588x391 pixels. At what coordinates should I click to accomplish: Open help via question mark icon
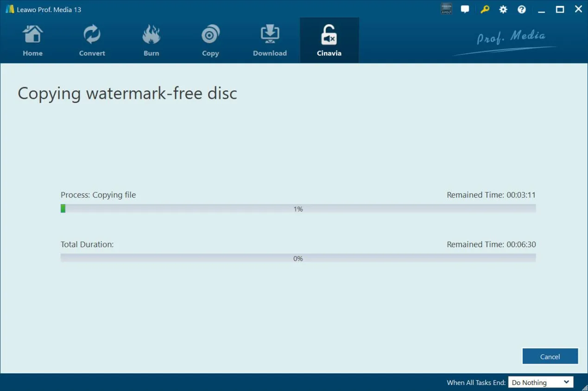click(522, 9)
